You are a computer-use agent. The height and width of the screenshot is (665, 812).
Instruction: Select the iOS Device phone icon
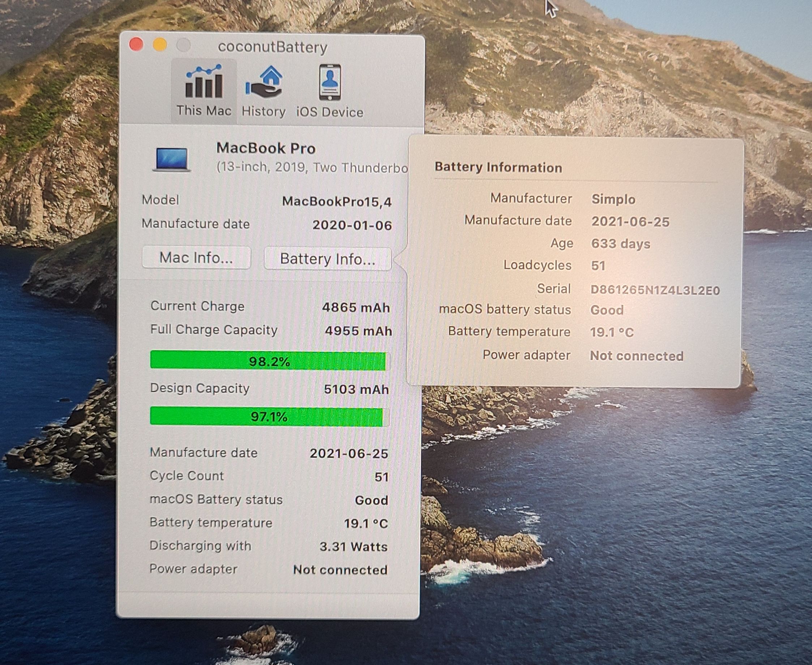[330, 82]
